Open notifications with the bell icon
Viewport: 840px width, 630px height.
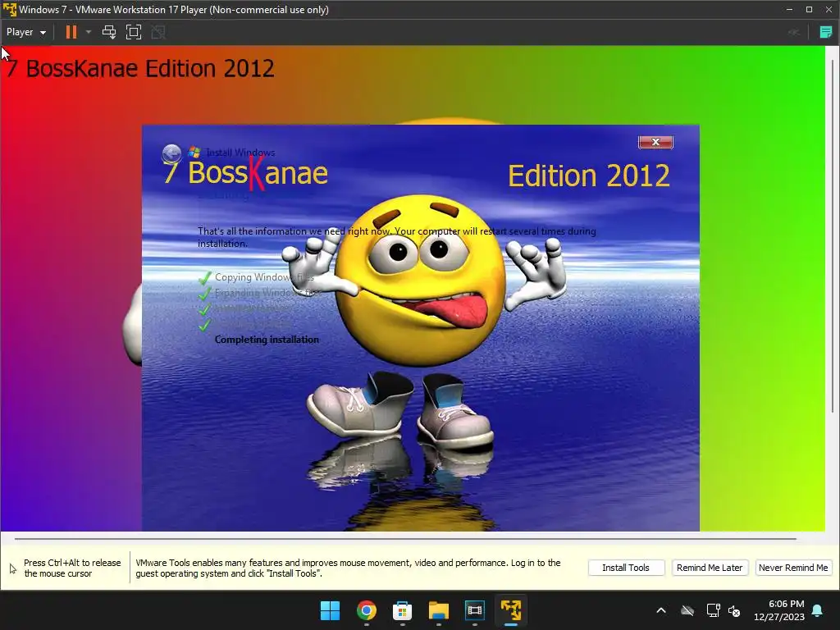(818, 610)
